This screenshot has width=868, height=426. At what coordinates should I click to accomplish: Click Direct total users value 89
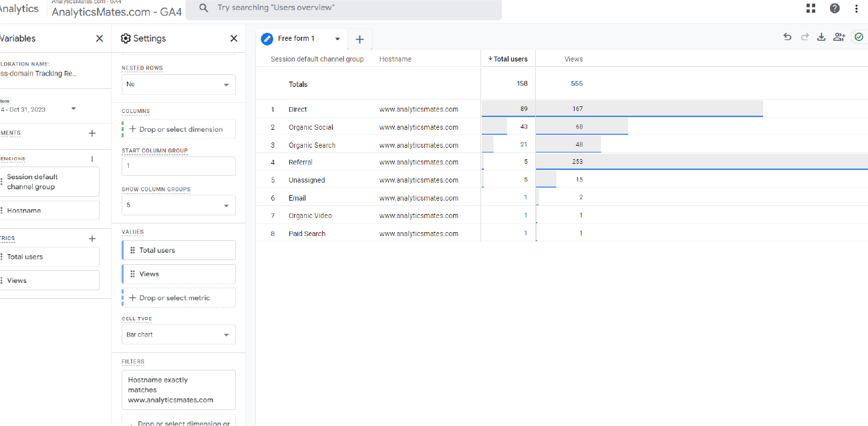[523, 108]
